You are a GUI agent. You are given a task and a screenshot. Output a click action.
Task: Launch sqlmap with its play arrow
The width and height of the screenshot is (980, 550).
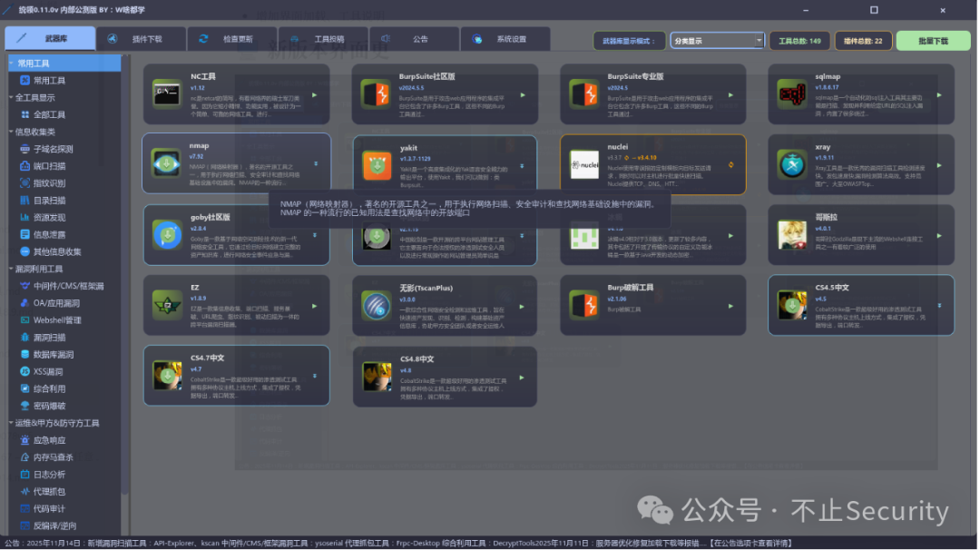(939, 95)
